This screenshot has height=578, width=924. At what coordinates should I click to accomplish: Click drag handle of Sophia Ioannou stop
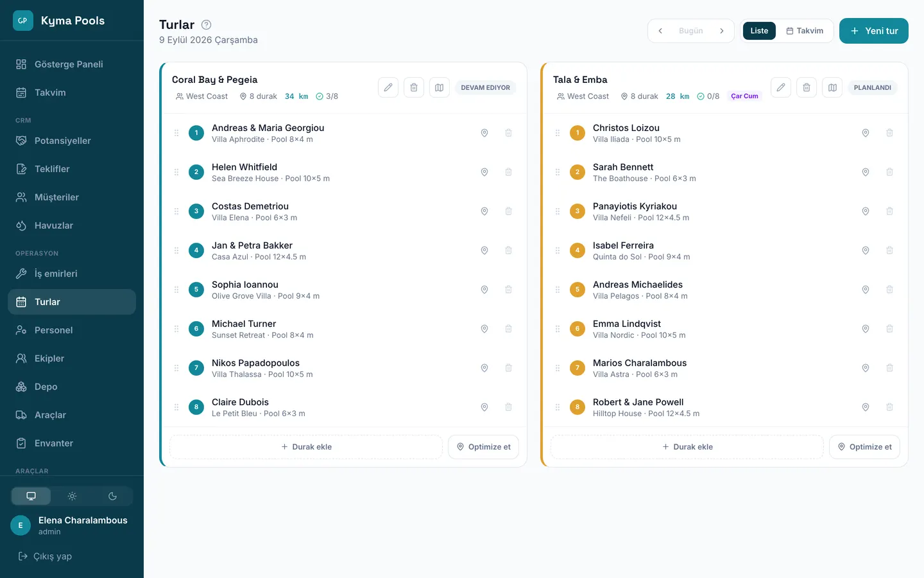pos(176,290)
